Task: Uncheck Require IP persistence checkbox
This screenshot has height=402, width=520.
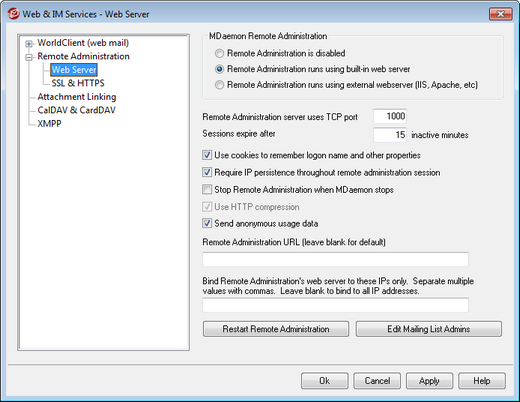Action: 207,172
